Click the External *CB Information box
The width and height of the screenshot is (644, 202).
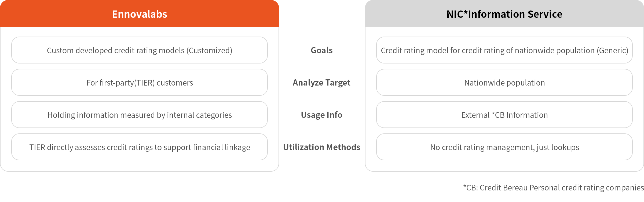pyautogui.click(x=504, y=115)
